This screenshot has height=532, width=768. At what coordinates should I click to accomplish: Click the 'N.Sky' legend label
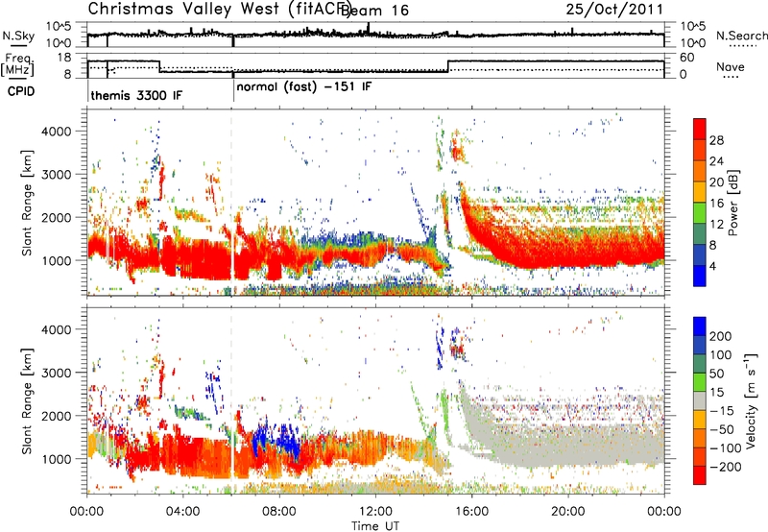(18, 36)
